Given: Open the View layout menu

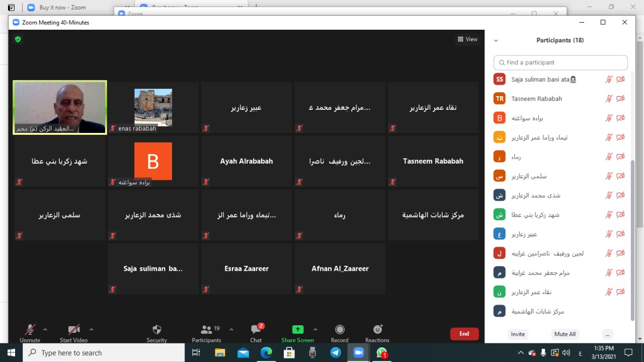Looking at the screenshot, I should (467, 39).
